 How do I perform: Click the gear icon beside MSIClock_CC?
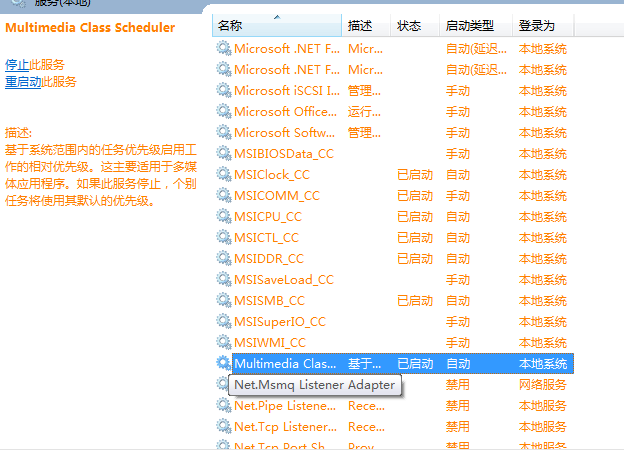224,175
